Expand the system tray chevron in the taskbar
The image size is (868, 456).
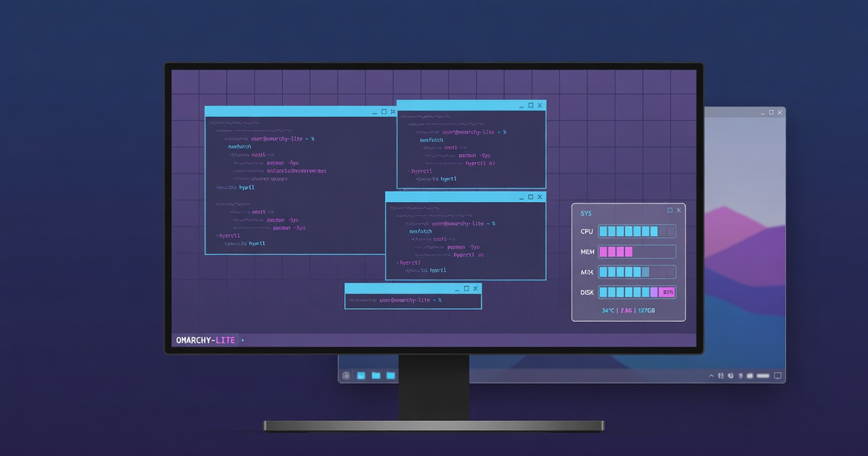point(712,376)
